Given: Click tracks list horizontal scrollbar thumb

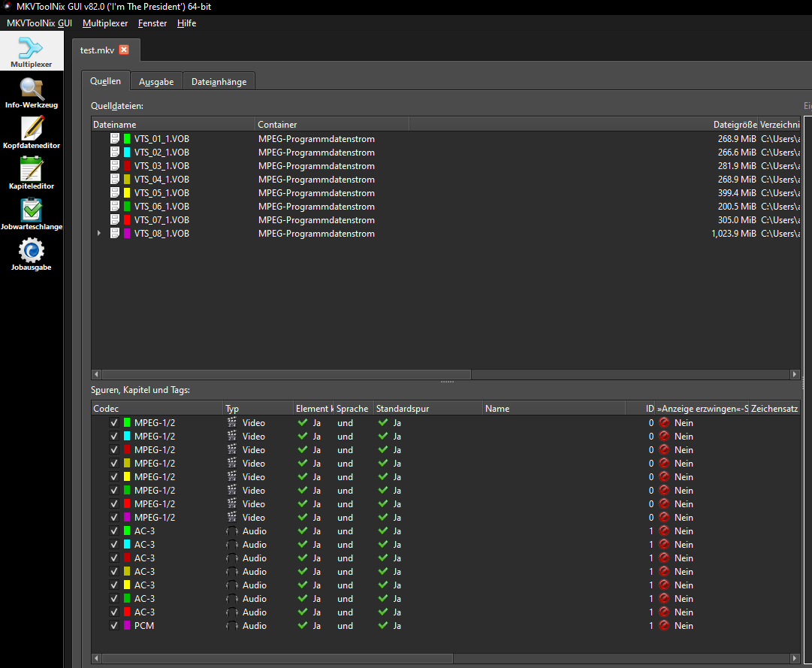Looking at the screenshot, I should (x=278, y=658).
